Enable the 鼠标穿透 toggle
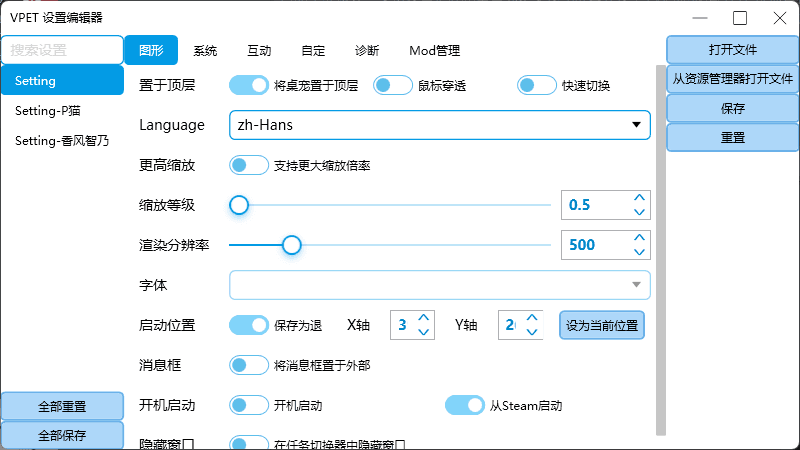800x450 pixels. (392, 85)
